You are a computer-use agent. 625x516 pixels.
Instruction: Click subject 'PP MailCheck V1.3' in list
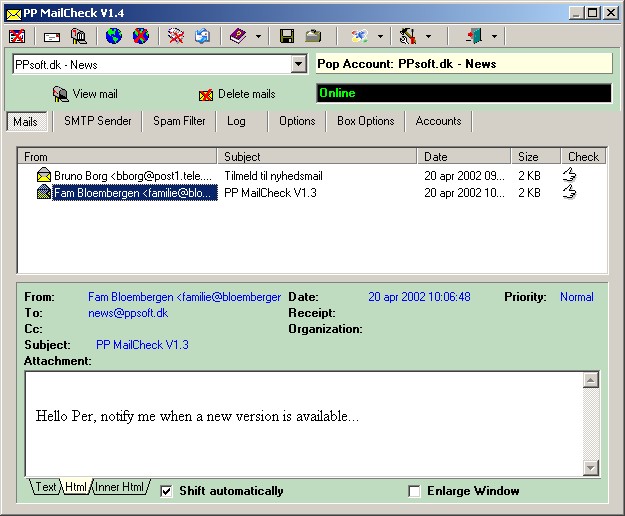[x=270, y=193]
